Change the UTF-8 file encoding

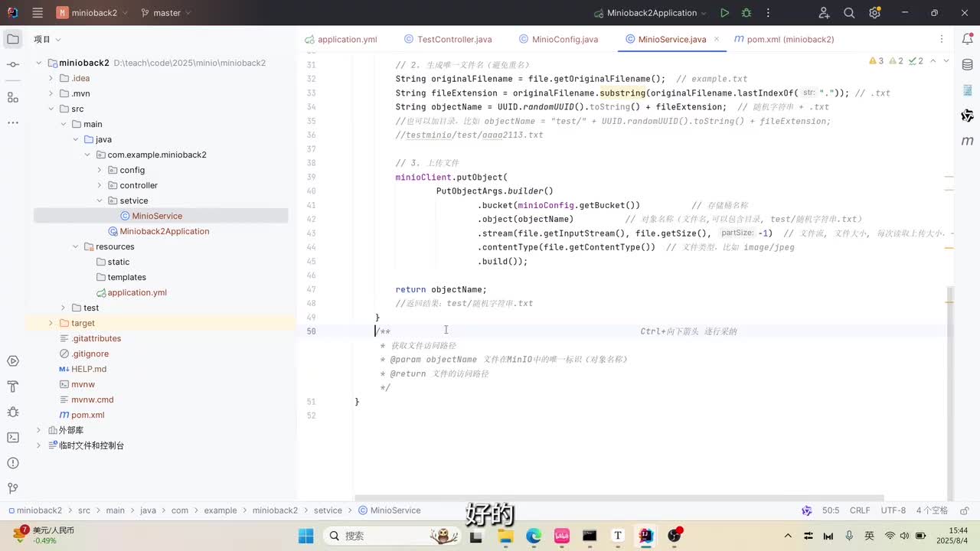pos(893,510)
